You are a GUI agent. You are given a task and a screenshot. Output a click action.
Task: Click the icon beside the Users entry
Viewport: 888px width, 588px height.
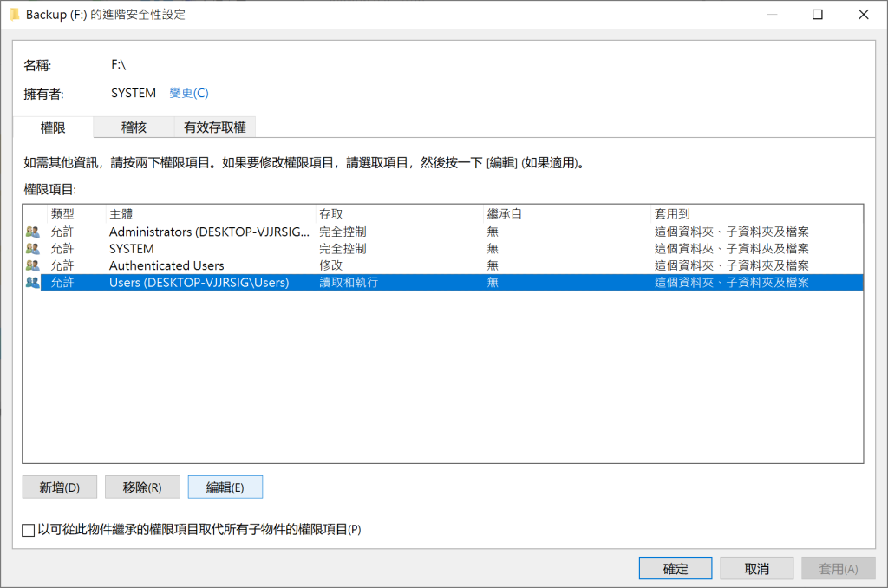(x=33, y=283)
